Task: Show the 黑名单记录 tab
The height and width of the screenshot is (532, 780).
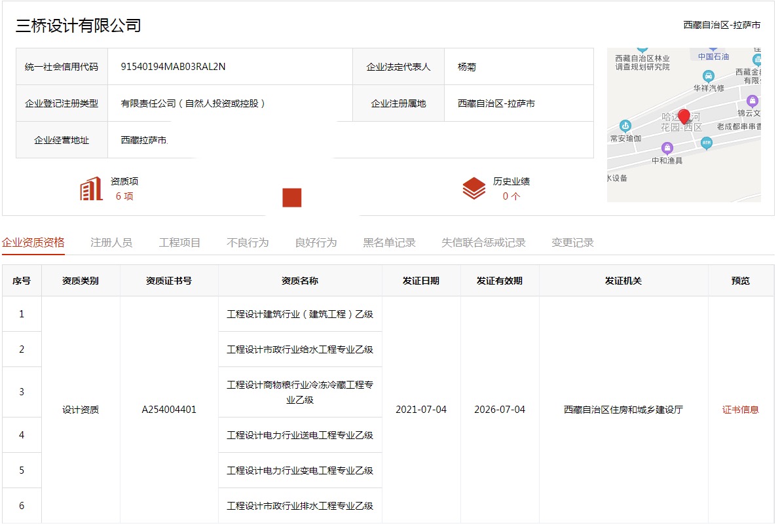Action: click(389, 243)
